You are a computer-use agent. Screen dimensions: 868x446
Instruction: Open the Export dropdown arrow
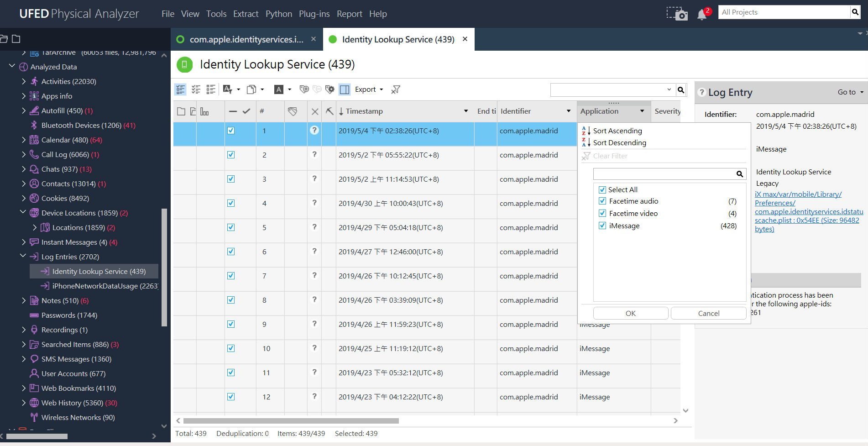[381, 89]
